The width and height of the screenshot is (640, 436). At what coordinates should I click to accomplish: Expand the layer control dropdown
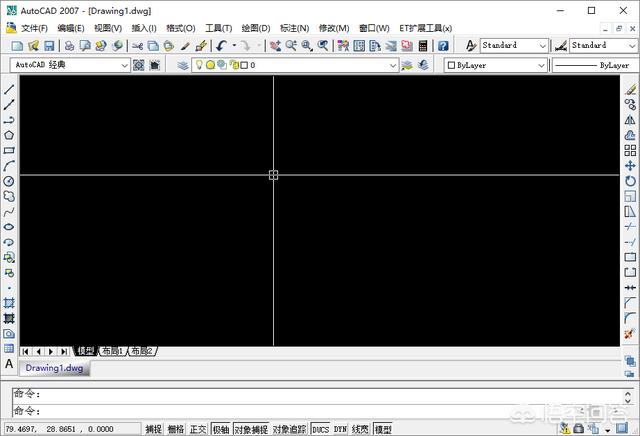pyautogui.click(x=393, y=65)
